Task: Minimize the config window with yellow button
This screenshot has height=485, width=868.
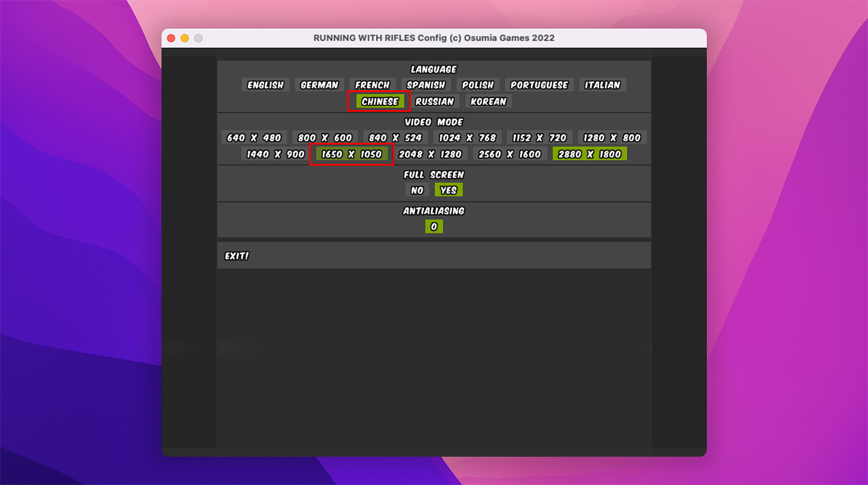Action: coord(185,38)
